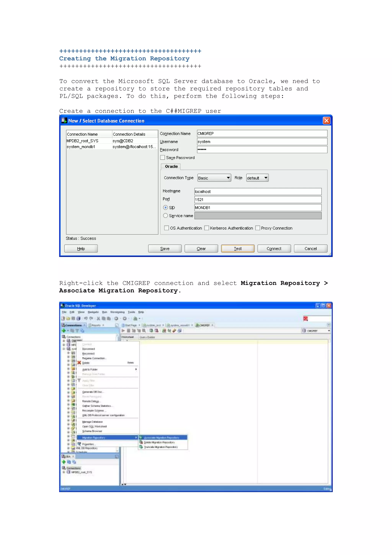Image resolution: width=392 pixels, height=555 pixels.
Task: Click the Open folder icon in SQL Developer toolbar
Action: (x=68, y=319)
